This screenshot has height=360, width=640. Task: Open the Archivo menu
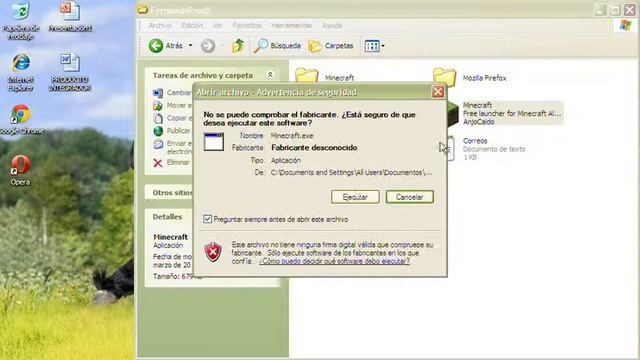click(x=160, y=25)
